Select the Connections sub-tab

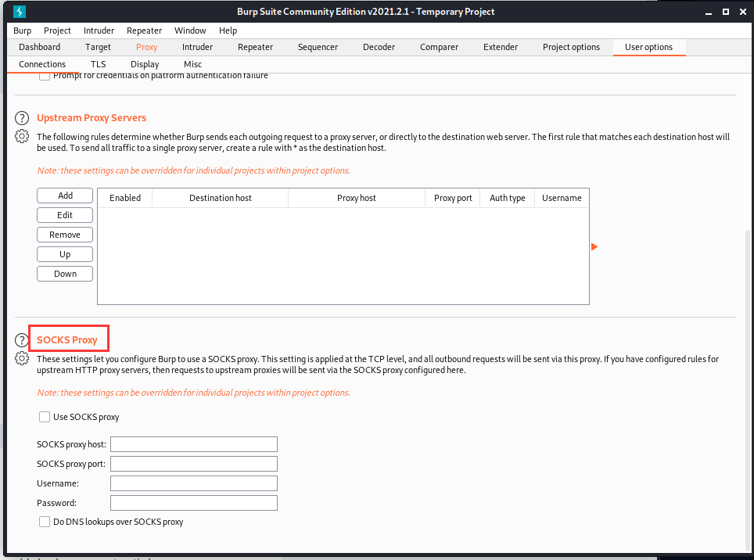[x=42, y=64]
